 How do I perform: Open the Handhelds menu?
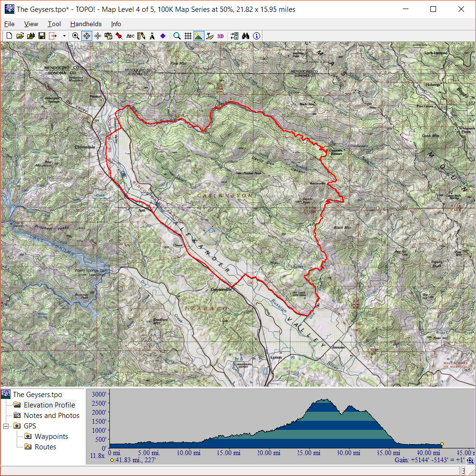click(x=86, y=24)
